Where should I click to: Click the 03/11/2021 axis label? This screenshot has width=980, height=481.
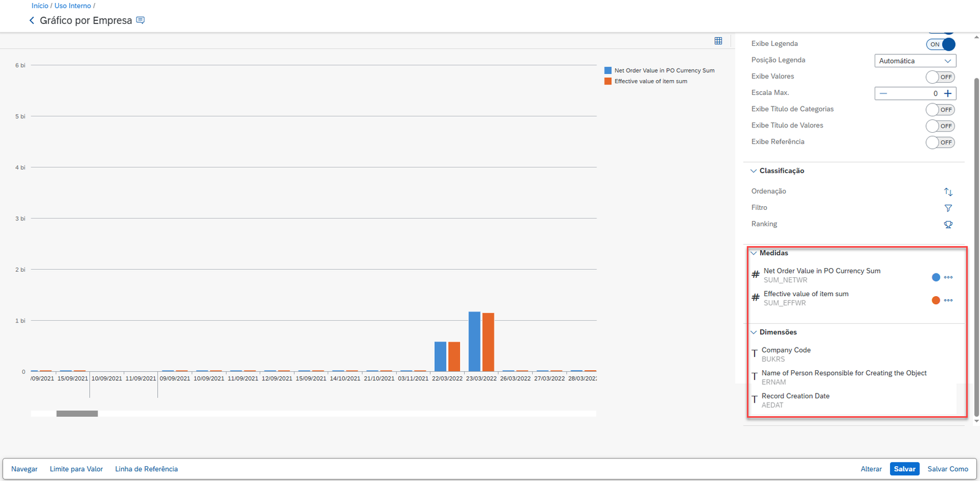pyautogui.click(x=413, y=379)
